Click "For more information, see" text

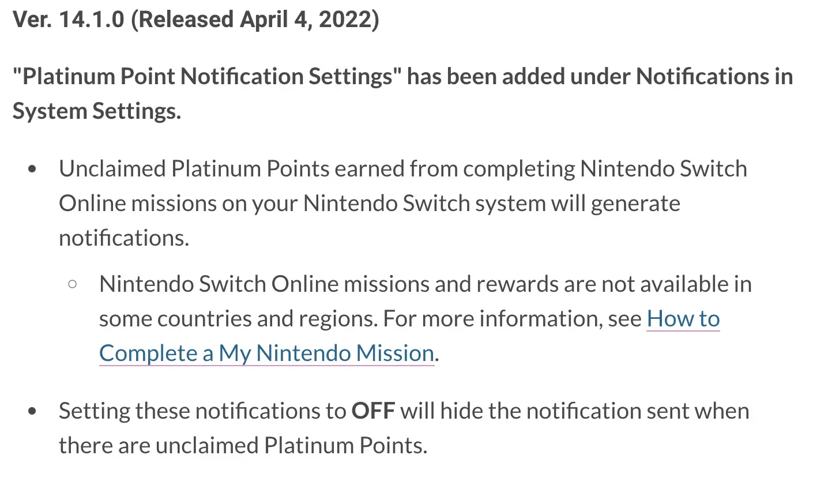tap(512, 319)
